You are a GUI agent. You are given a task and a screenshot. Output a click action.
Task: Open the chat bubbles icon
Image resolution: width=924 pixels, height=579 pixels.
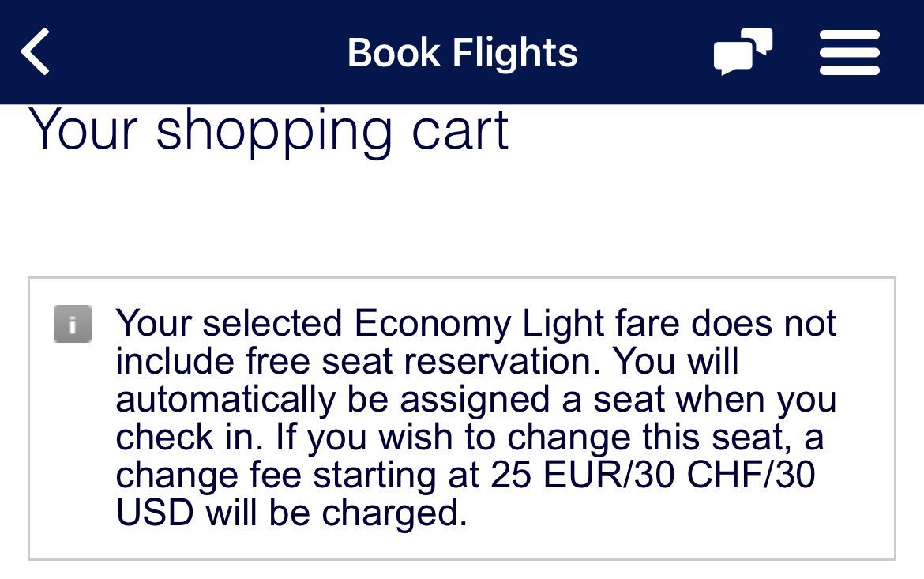[x=742, y=52]
